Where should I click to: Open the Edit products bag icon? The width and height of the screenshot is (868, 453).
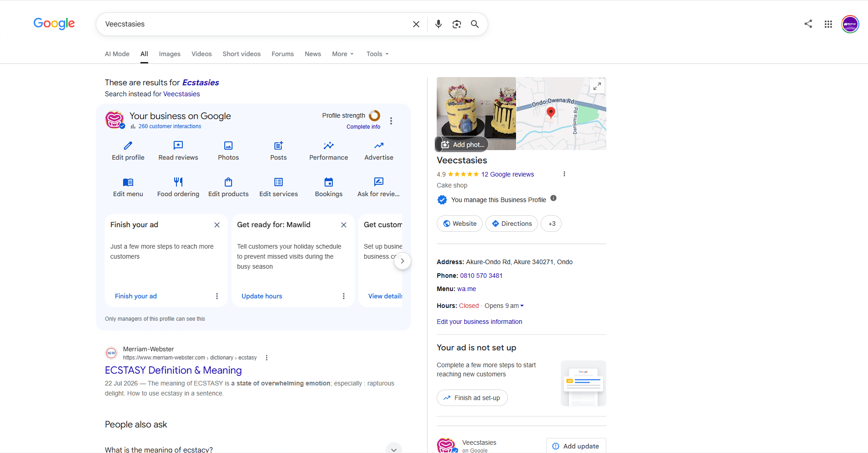point(228,182)
